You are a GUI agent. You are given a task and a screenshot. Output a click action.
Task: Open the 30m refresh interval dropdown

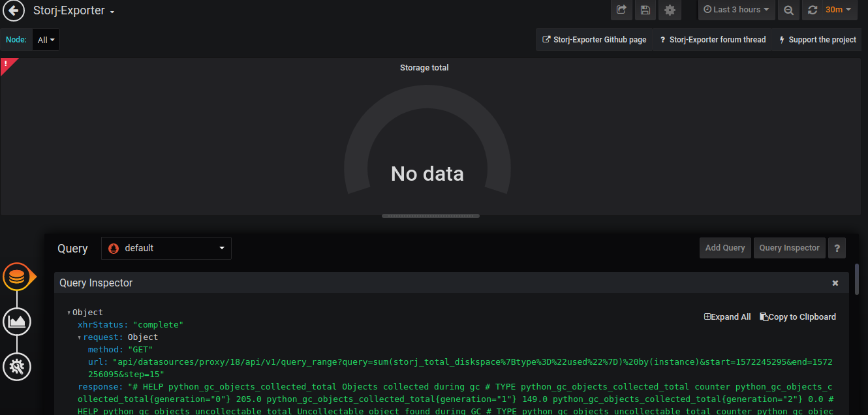[839, 10]
